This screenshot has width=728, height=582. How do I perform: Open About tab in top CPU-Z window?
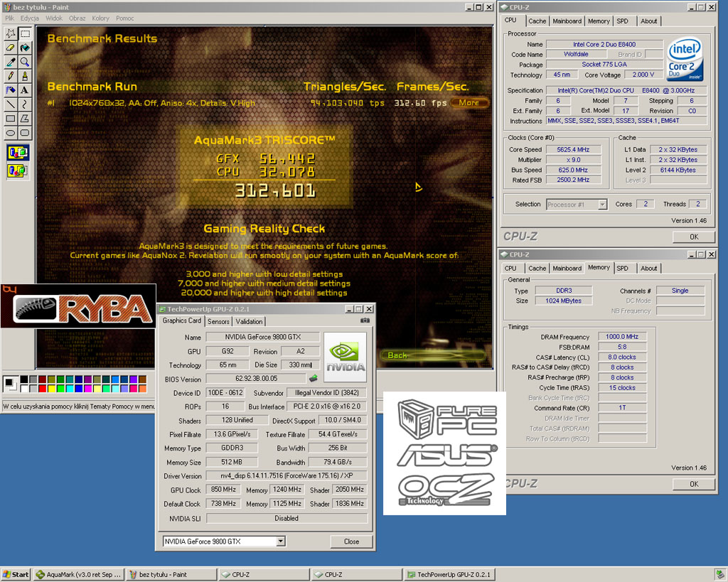click(648, 21)
